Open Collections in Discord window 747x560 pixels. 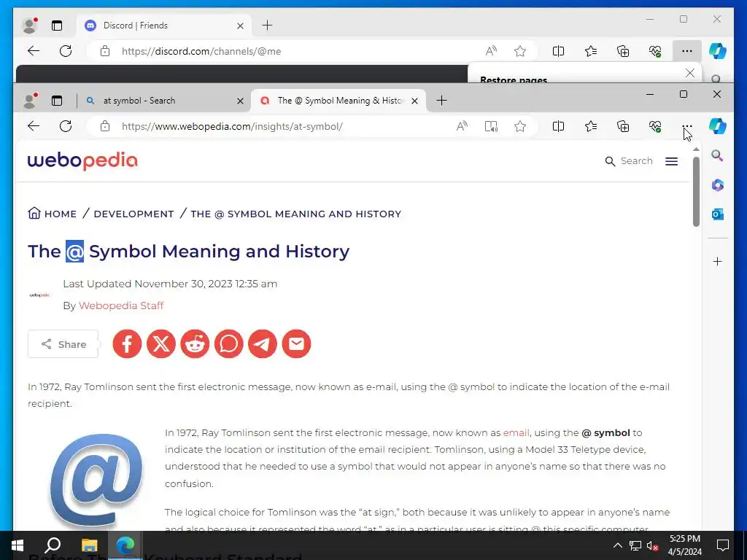point(623,51)
